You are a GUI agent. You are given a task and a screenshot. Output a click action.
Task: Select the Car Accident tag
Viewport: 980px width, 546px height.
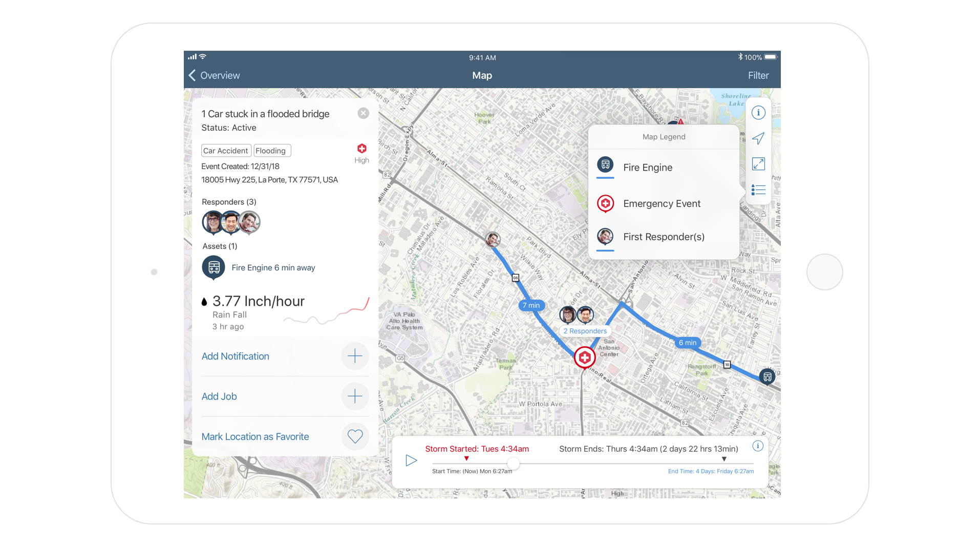click(x=226, y=151)
